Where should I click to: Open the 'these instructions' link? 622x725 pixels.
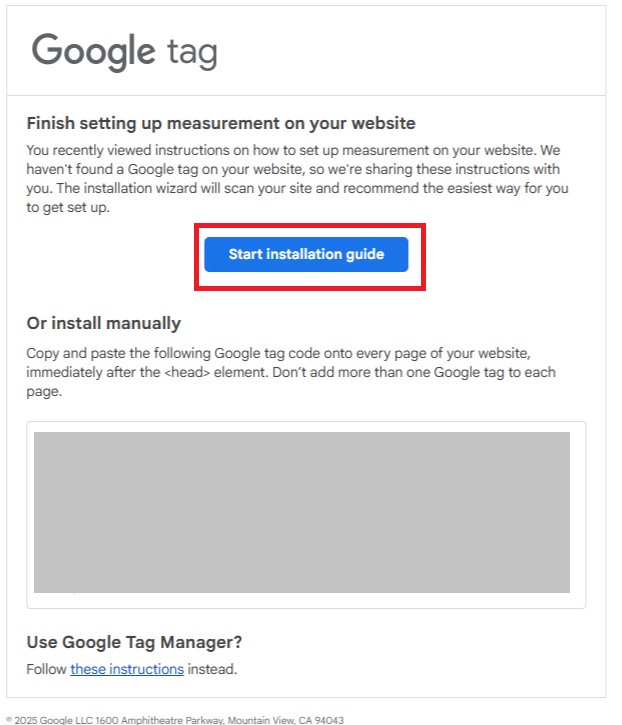click(127, 669)
